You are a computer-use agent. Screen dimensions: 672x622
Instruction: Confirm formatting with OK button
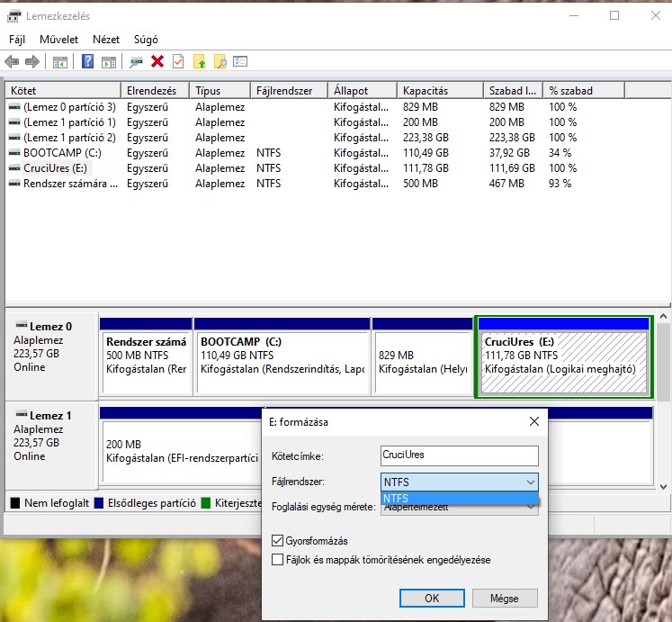[432, 598]
